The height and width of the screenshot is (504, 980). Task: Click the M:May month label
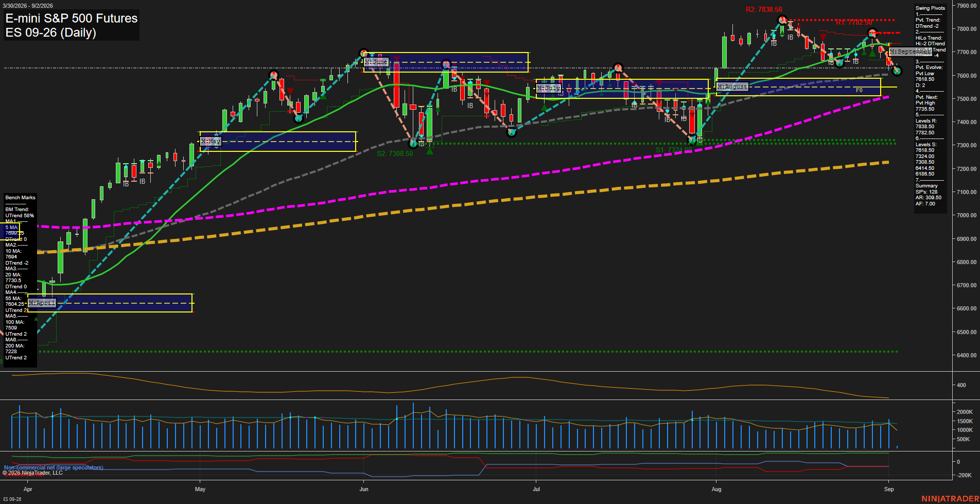[x=211, y=141]
